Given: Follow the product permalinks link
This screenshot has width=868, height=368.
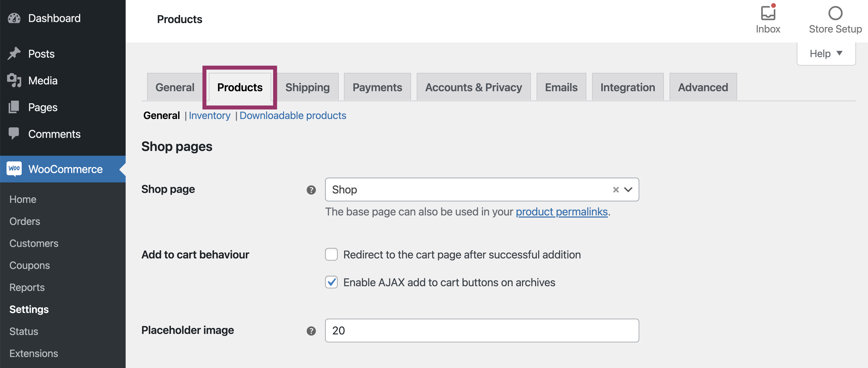Looking at the screenshot, I should pyautogui.click(x=561, y=212).
